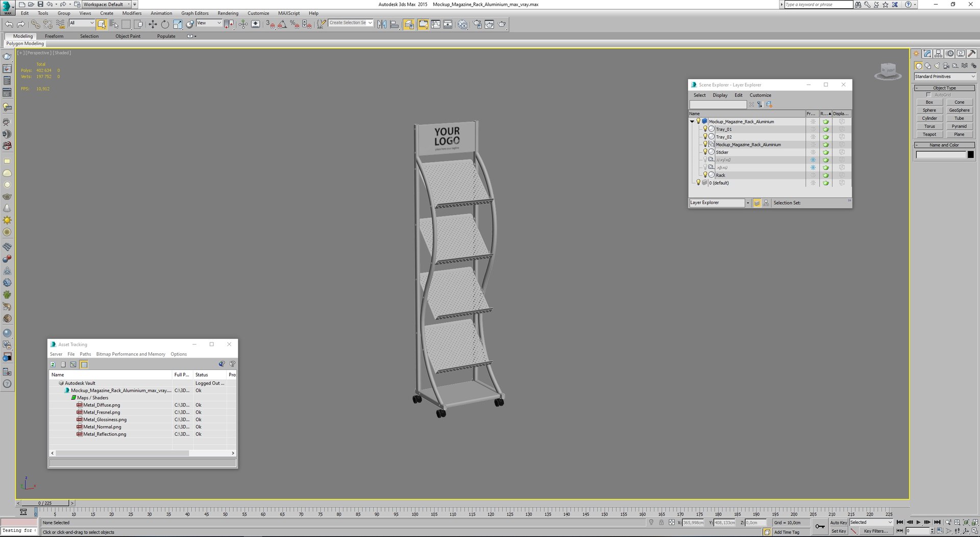Open Render Setup icon
Viewport: 980px width, 537px height.
[x=477, y=24]
